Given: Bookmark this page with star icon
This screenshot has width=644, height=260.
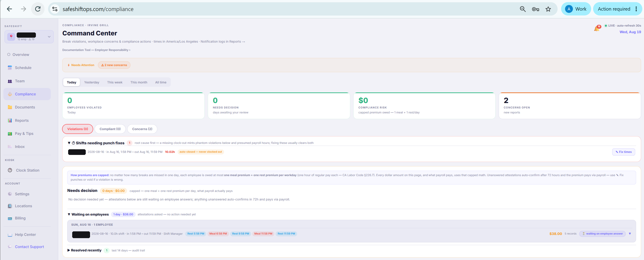Looking at the screenshot, I should click(548, 9).
